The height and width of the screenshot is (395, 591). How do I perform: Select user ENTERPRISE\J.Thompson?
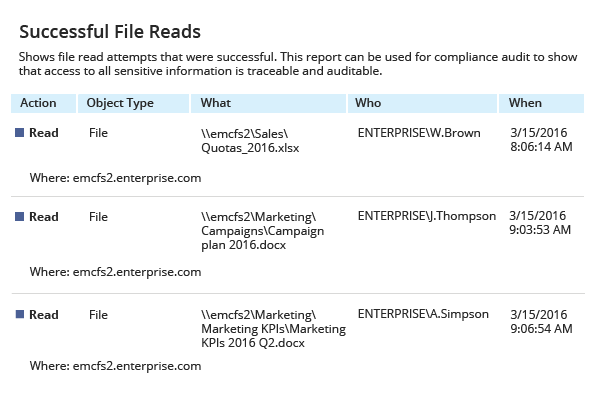click(x=427, y=216)
